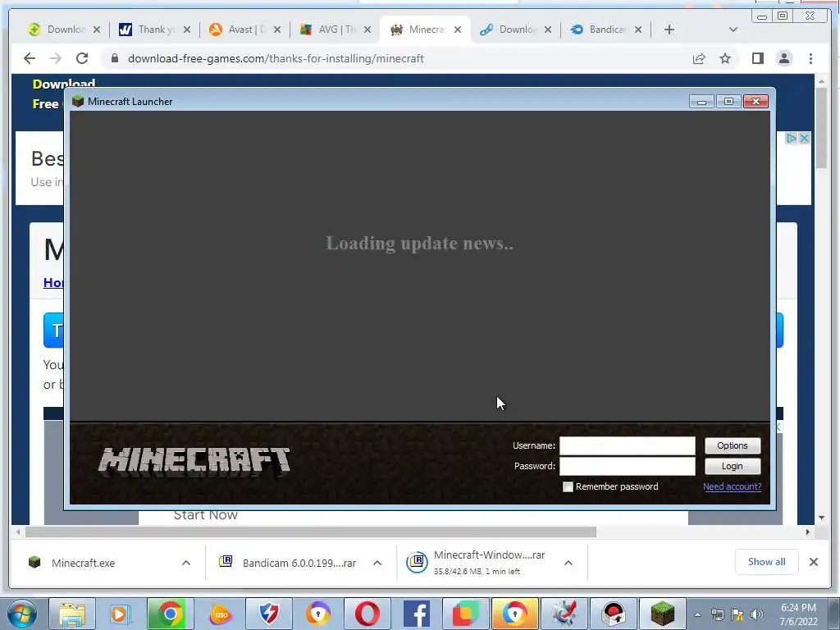The width and height of the screenshot is (840, 630).
Task: Close the downloads bar
Action: 813,562
